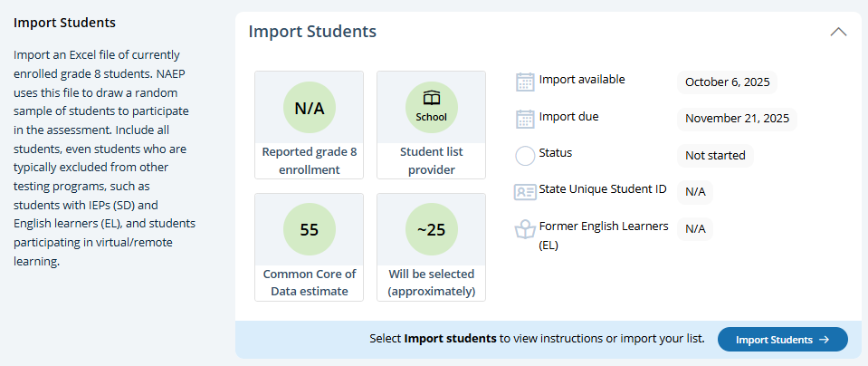Click the 55 estimate circle badge
This screenshot has width=868, height=366.
point(310,230)
